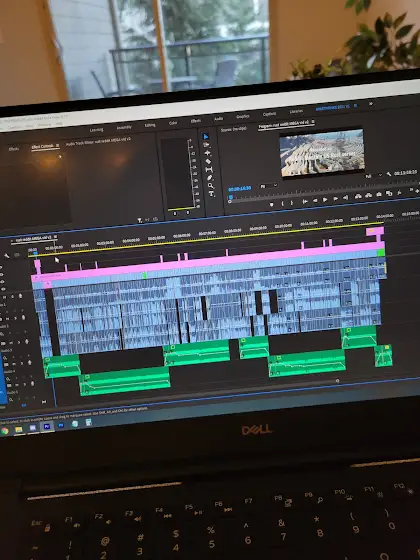Click Mark Out in Program monitor

click(x=291, y=203)
